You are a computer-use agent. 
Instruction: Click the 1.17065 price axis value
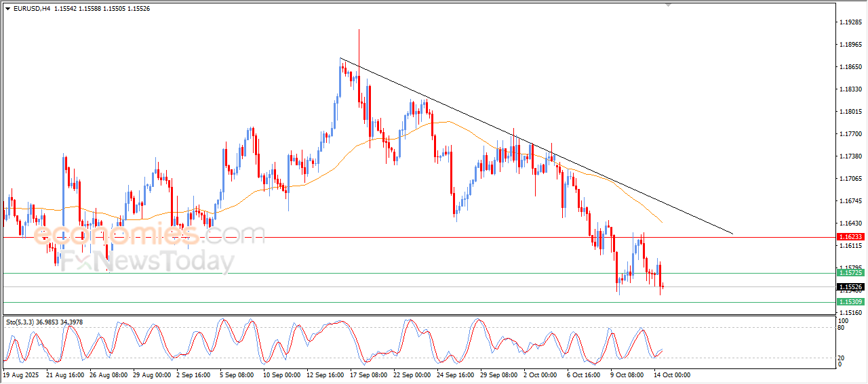coord(852,179)
